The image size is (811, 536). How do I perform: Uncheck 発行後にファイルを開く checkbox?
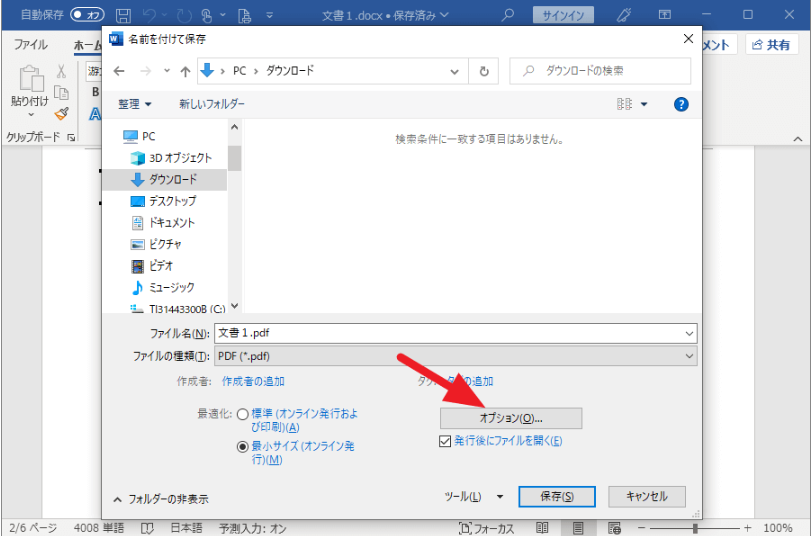click(445, 441)
